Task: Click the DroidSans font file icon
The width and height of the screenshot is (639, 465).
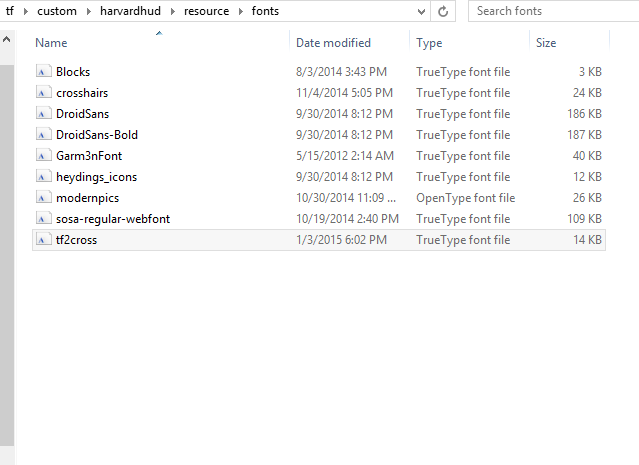Action: tap(43, 114)
